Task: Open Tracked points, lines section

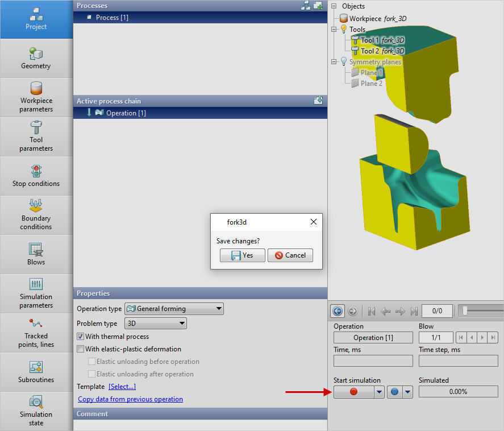Action: 36,333
